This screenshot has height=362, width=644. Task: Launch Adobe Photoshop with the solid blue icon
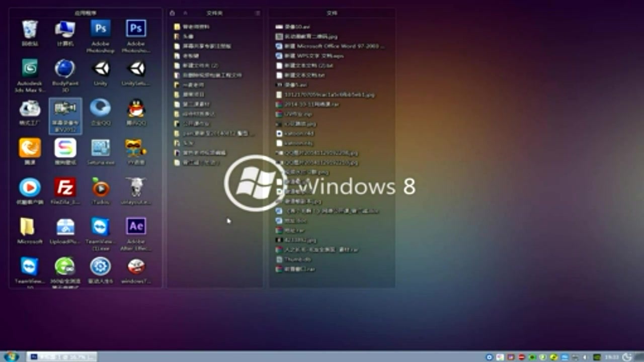pyautogui.click(x=101, y=36)
